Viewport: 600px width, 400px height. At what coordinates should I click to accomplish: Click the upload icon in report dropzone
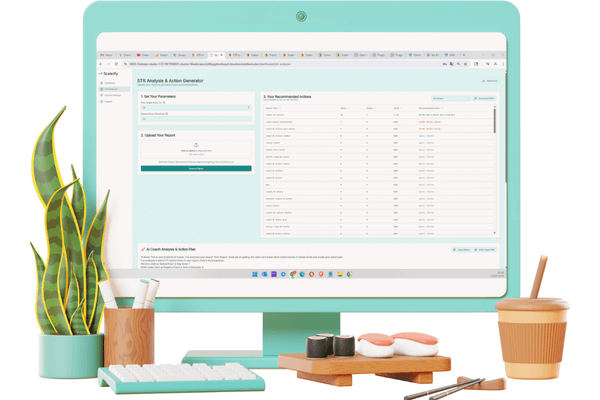pyautogui.click(x=196, y=144)
